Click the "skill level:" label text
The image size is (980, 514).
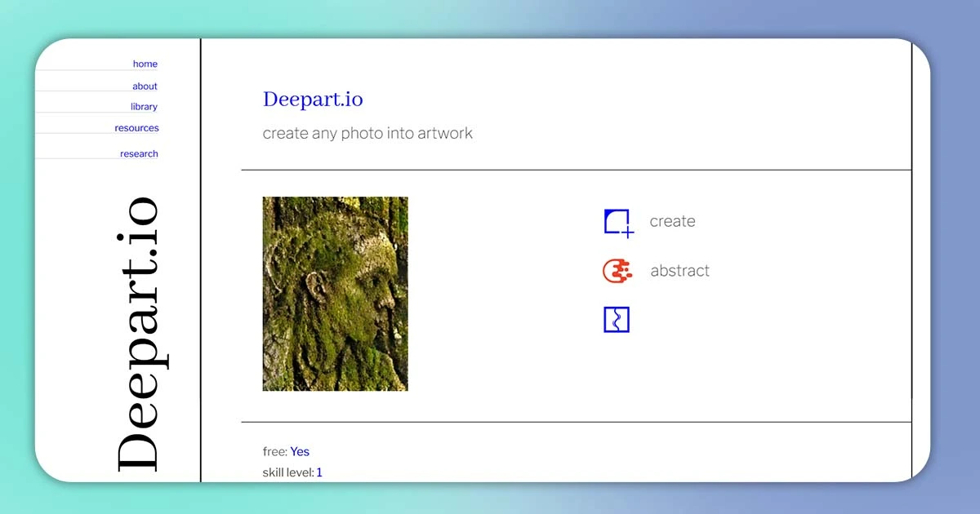click(x=287, y=472)
